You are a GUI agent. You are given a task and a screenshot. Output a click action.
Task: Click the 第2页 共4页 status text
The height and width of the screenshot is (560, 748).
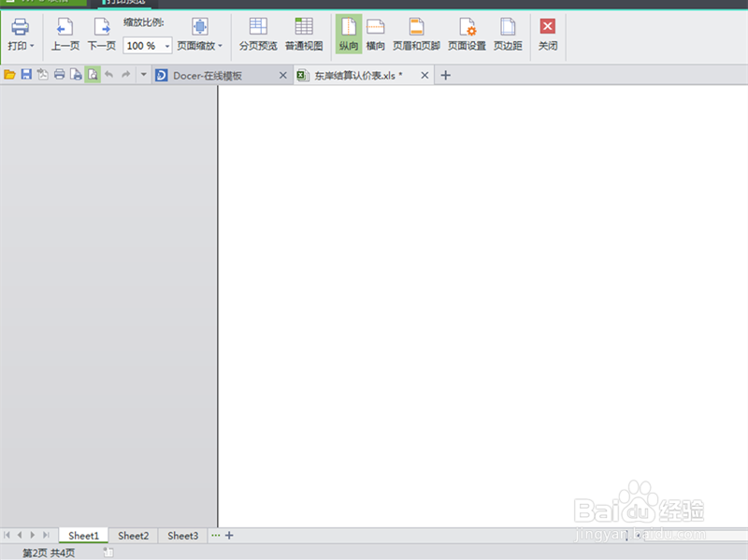(49, 553)
